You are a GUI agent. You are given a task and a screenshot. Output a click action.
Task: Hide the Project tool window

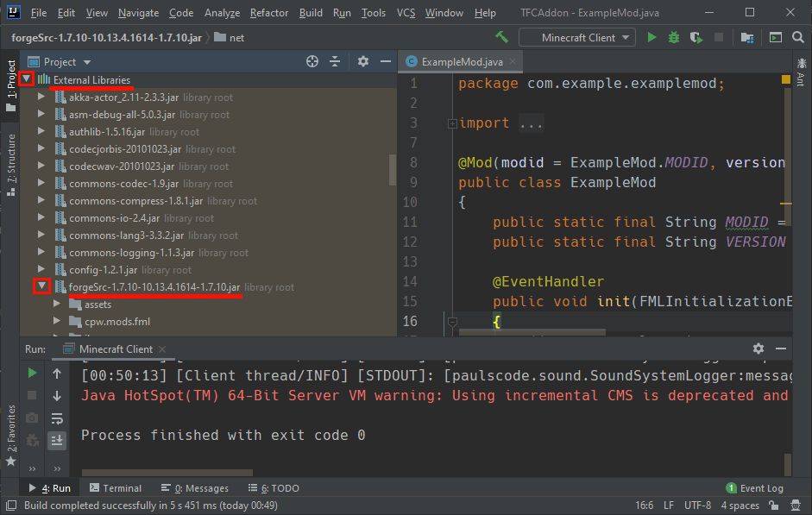click(x=385, y=61)
